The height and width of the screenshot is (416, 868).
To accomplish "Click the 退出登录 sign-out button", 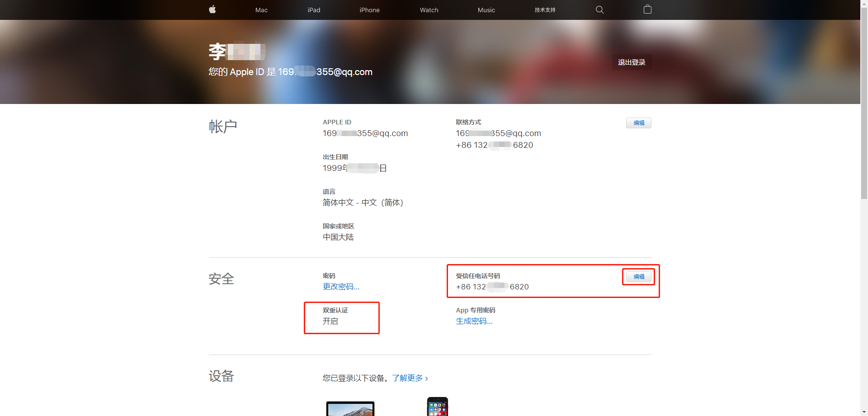I will click(x=632, y=62).
